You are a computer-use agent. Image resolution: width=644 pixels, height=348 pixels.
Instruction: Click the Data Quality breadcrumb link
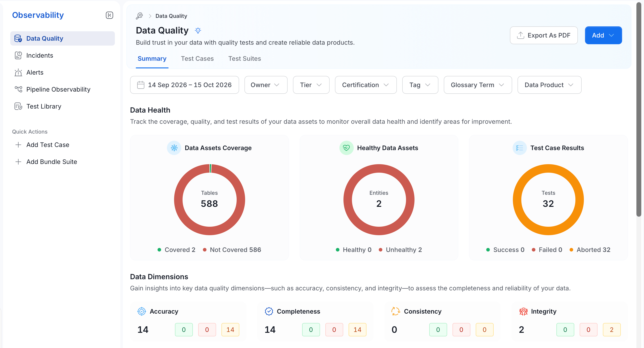point(171,16)
